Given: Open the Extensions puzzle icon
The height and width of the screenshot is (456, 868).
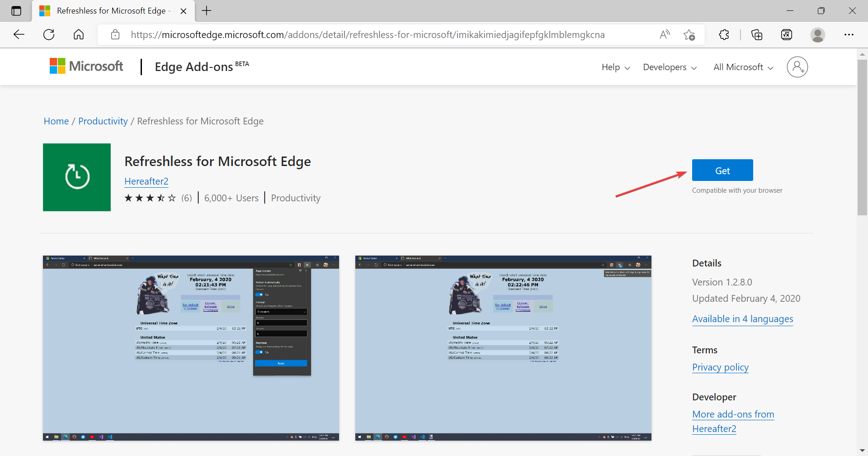Looking at the screenshot, I should [724, 35].
